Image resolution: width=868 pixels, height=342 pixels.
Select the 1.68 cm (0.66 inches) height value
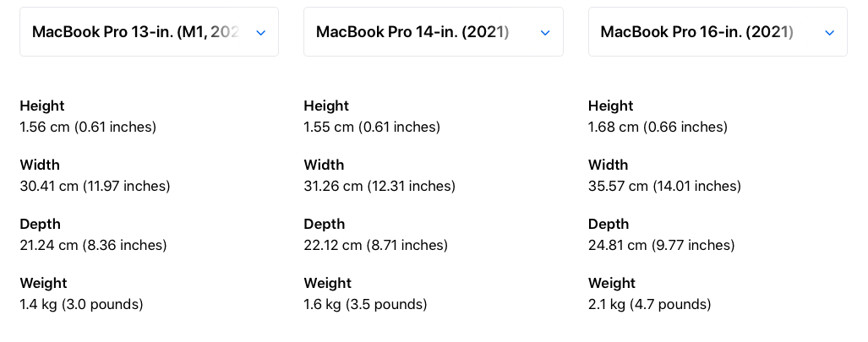658,128
